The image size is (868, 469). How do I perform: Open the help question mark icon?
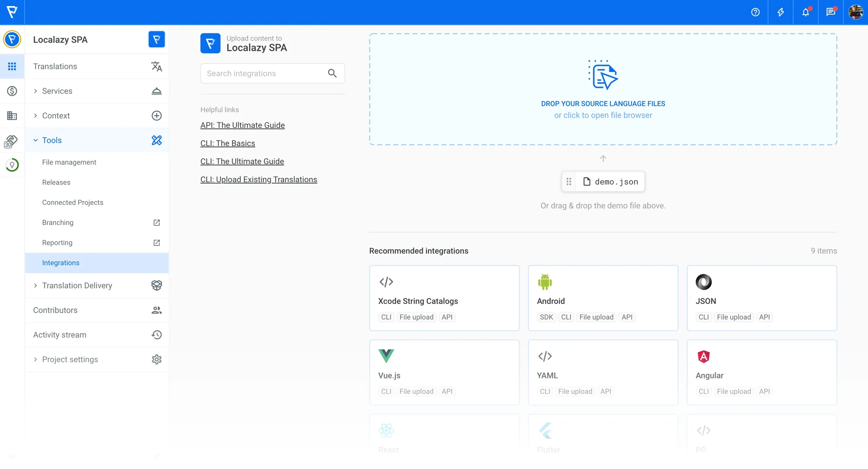[x=755, y=12]
